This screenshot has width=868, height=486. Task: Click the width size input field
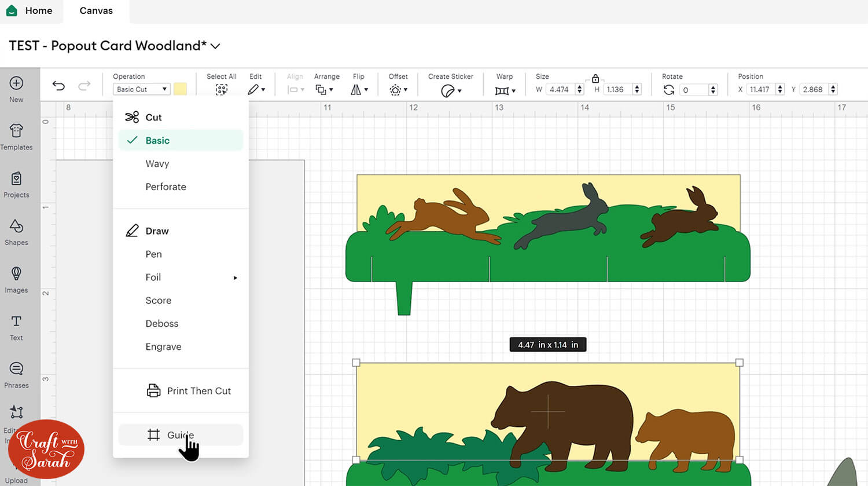[560, 90]
